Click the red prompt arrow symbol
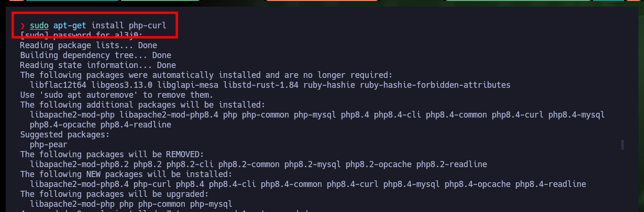 click(x=22, y=25)
